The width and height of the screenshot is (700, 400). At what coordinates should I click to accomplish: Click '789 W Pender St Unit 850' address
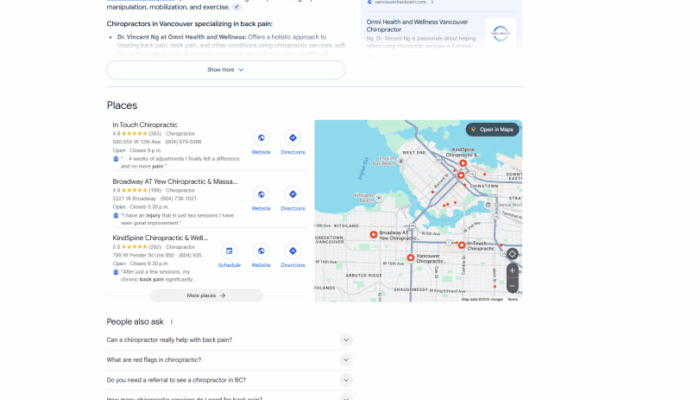(x=143, y=255)
